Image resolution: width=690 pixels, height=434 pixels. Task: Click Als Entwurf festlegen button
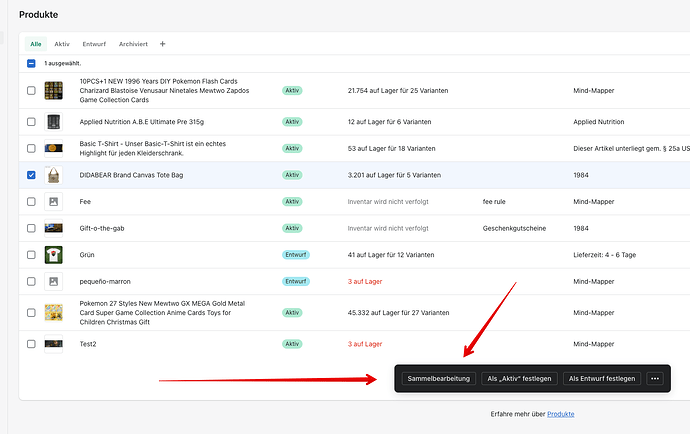point(600,378)
